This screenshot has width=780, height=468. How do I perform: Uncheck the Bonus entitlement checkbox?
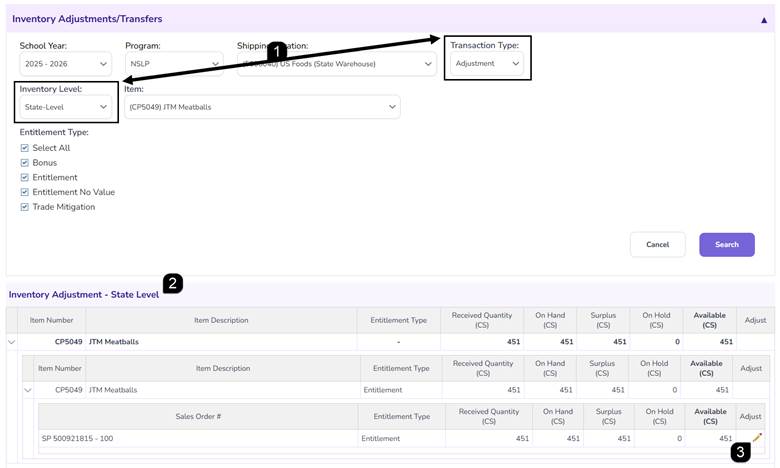point(24,163)
